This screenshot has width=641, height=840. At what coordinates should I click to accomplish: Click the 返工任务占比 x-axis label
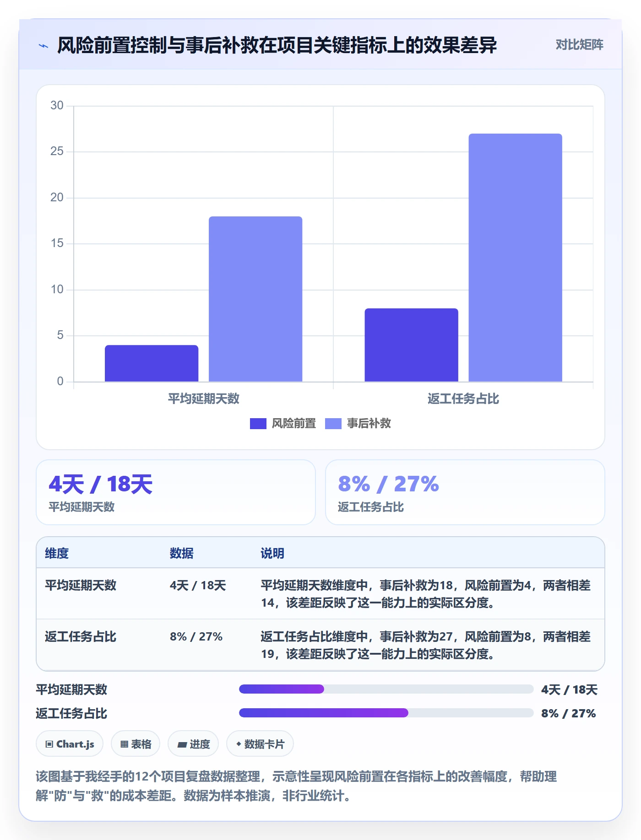click(x=463, y=399)
